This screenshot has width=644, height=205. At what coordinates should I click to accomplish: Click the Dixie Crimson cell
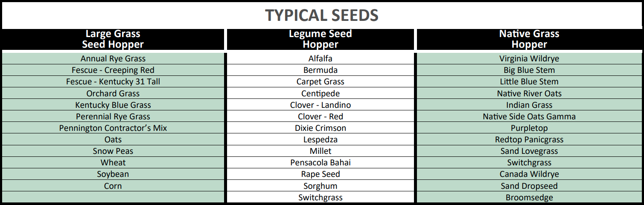pyautogui.click(x=321, y=128)
